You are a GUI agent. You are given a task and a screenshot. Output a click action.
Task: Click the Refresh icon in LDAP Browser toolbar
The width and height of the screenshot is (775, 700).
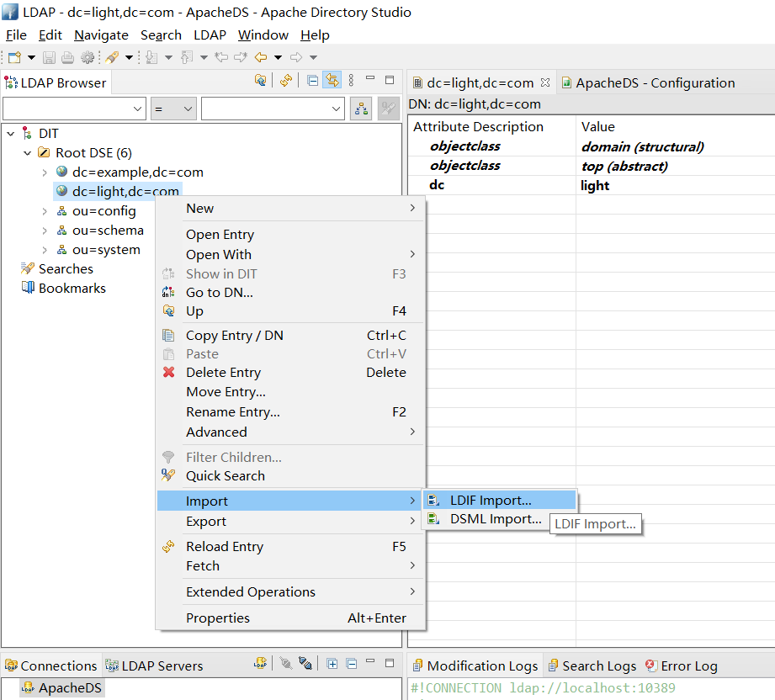point(286,81)
